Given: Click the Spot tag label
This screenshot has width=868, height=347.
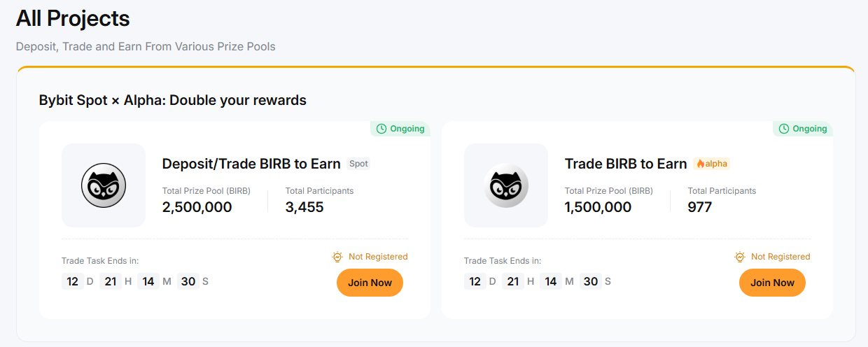Looking at the screenshot, I should tap(358, 164).
